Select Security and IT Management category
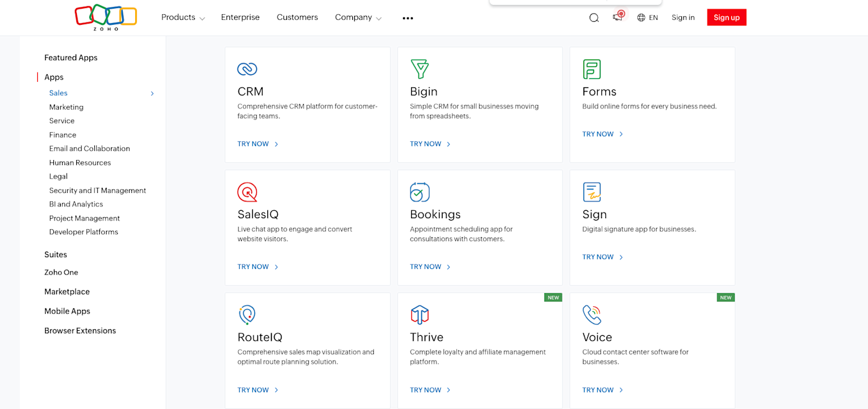Screen dimensions: 868x409 point(98,190)
